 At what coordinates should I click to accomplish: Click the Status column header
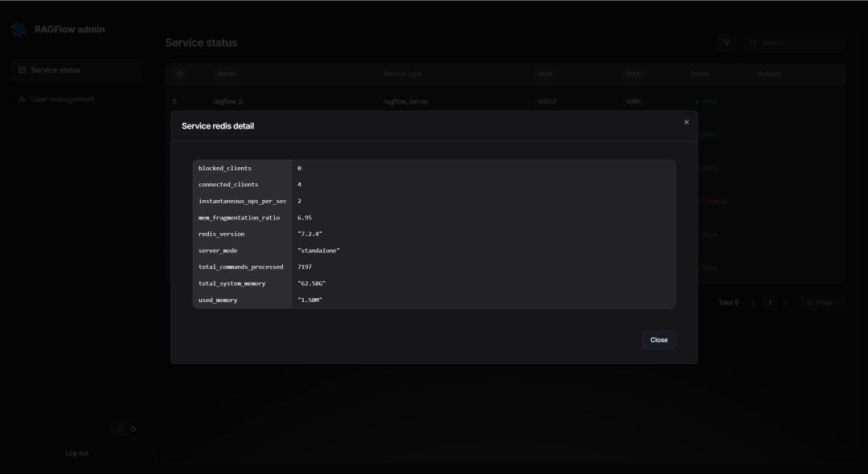[x=699, y=74]
